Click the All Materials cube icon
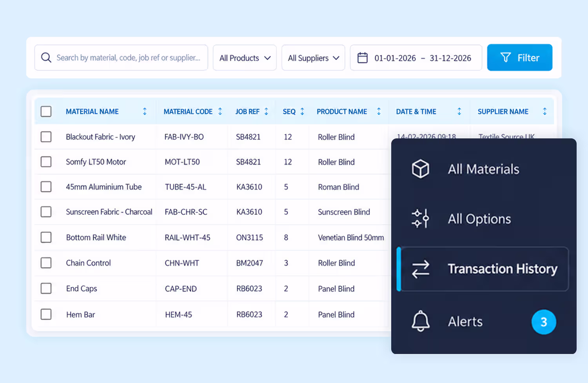The width and height of the screenshot is (588, 383). (420, 169)
